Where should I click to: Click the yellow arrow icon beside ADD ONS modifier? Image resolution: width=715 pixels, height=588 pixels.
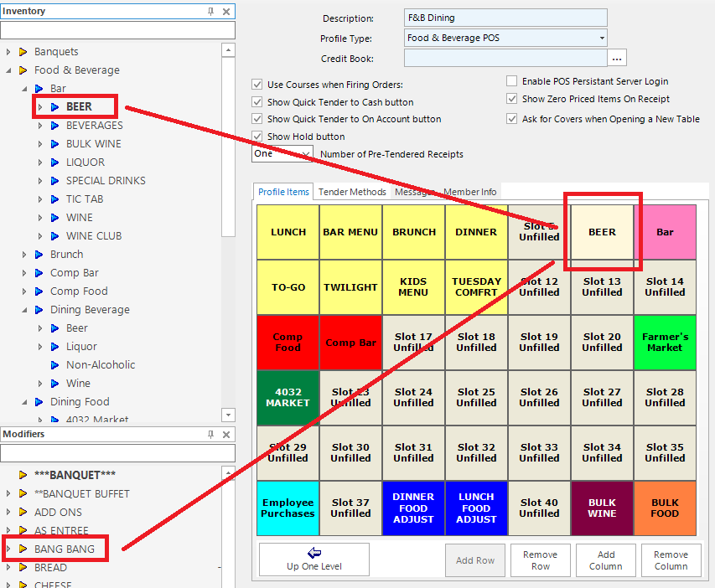[x=23, y=513]
